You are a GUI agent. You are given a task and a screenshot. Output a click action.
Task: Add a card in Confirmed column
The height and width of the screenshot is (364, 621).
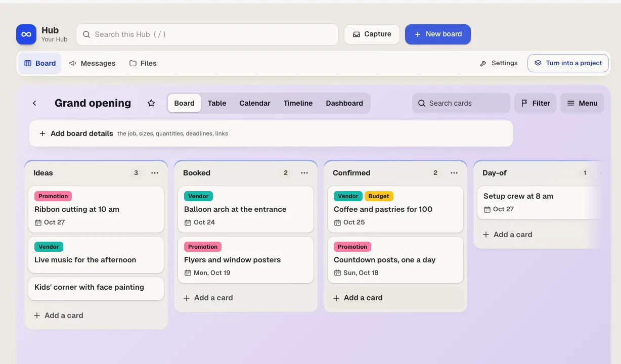[395, 298]
